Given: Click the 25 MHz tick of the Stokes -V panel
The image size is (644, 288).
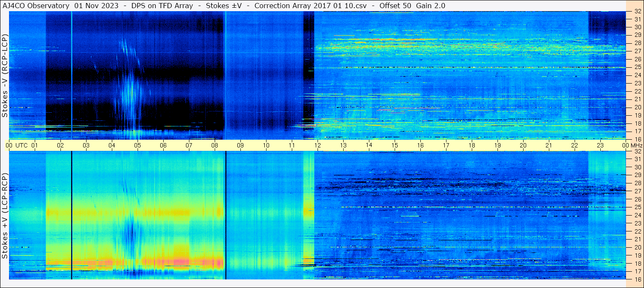Looking at the screenshot, I should tap(637, 67).
